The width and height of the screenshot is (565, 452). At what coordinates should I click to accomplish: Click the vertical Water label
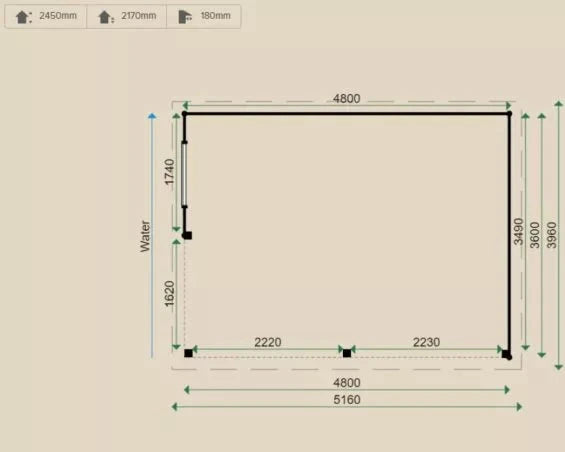[145, 236]
